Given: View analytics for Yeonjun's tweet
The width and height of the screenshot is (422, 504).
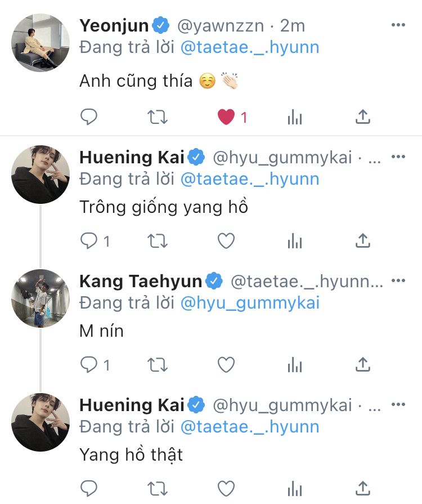Looking at the screenshot, I should (295, 117).
